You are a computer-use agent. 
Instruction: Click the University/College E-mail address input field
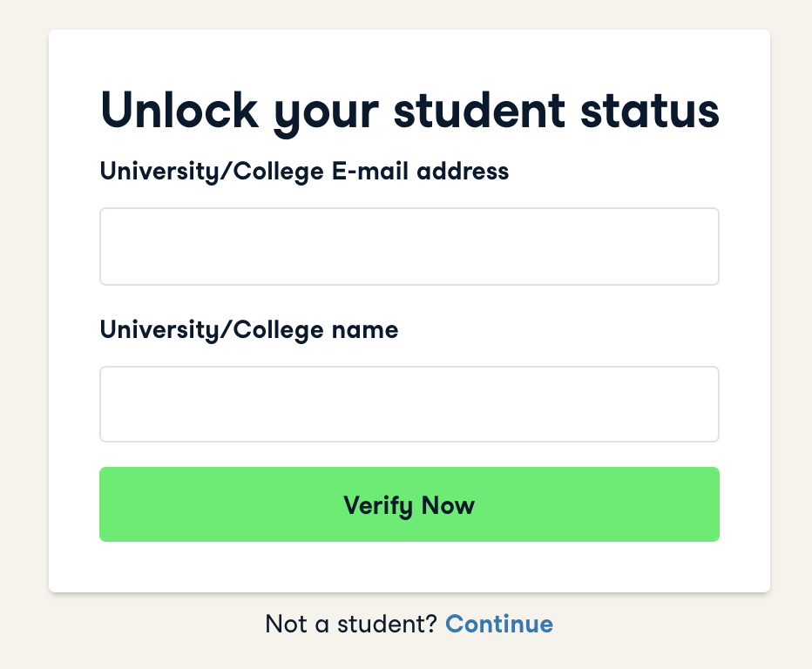pos(409,247)
